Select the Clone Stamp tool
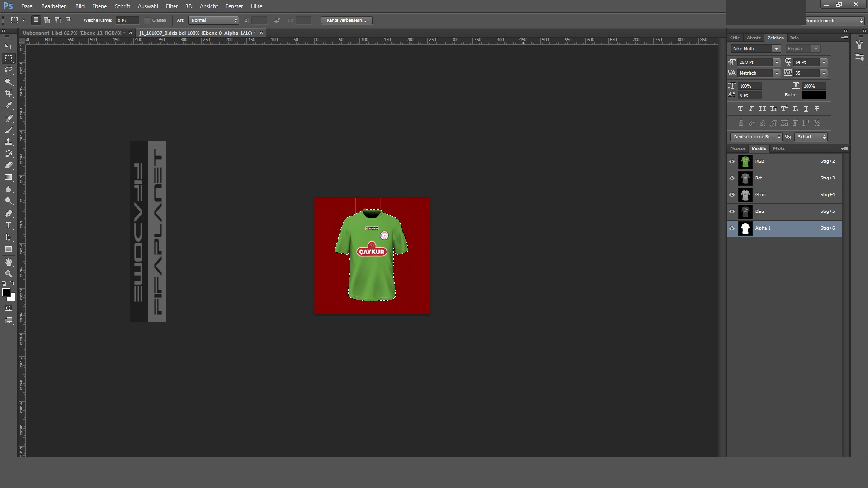Image resolution: width=868 pixels, height=488 pixels. (x=9, y=142)
